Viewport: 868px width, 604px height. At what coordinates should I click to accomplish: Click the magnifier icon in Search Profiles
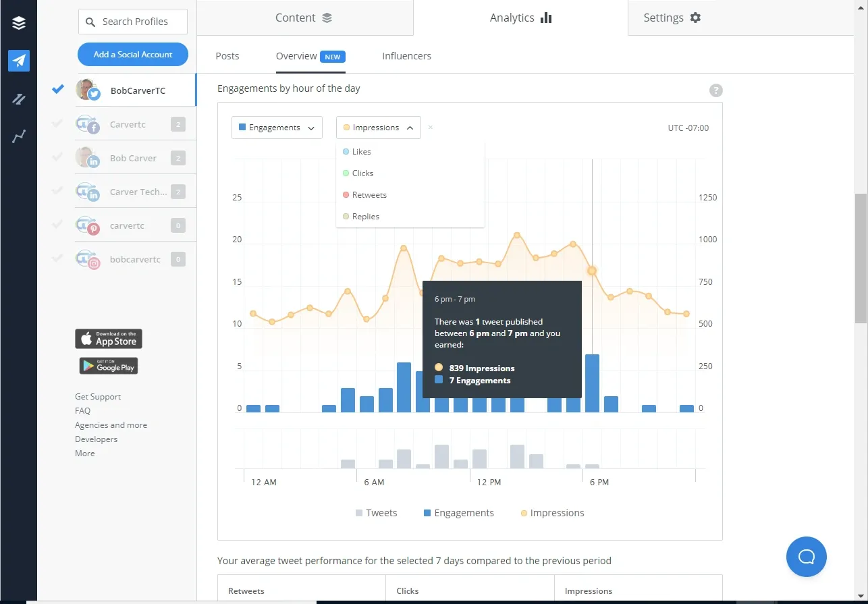tap(90, 22)
